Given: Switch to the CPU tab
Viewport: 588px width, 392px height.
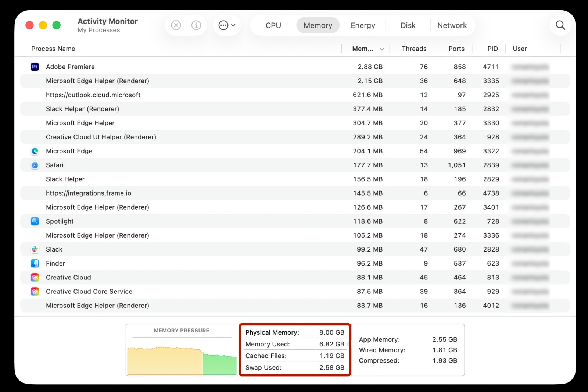Looking at the screenshot, I should (x=273, y=26).
